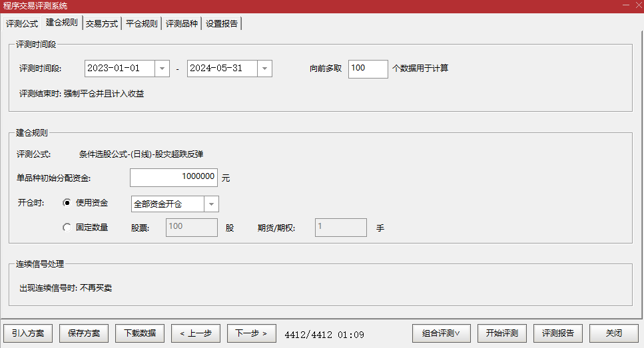Click the 向前多取 data count field

(x=368, y=69)
